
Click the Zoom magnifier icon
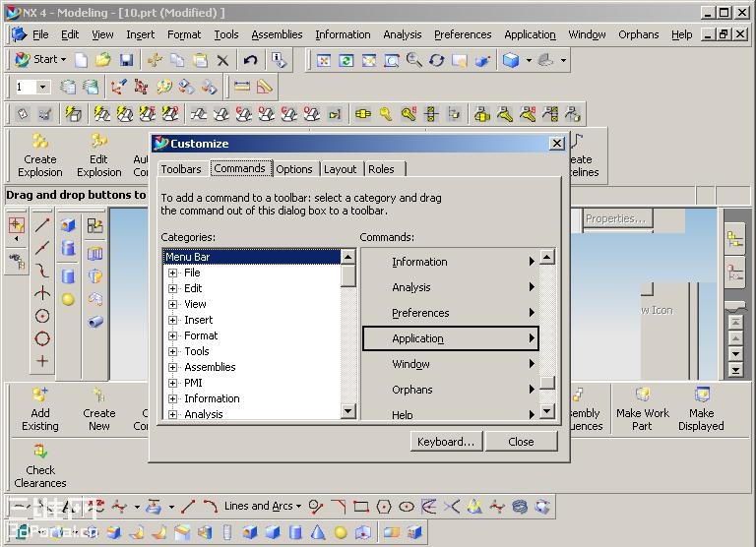413,60
